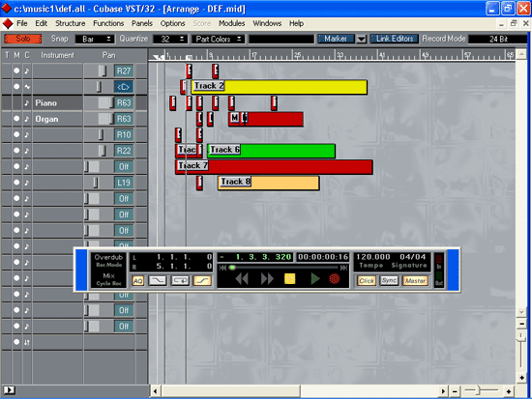Open the Structure menu

tap(71, 23)
